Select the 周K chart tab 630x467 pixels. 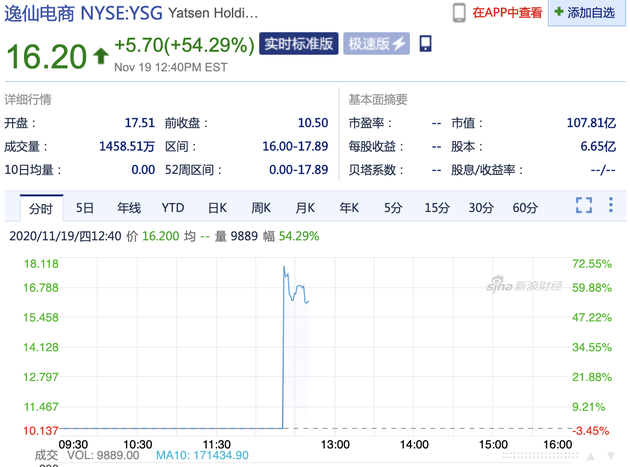[x=261, y=208]
